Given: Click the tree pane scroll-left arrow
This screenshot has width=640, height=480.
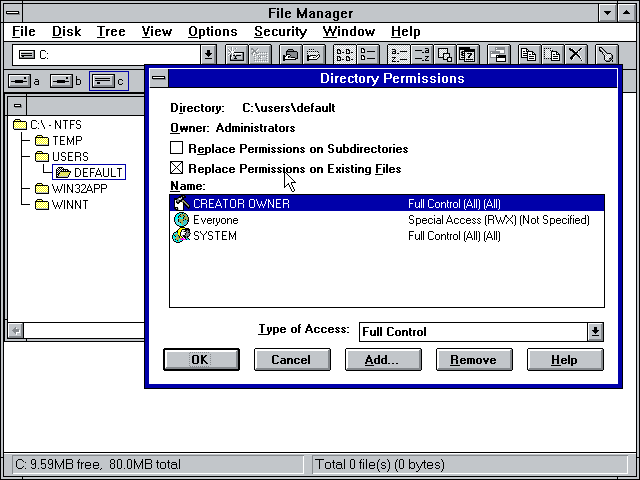Looking at the screenshot, I should point(16,331).
